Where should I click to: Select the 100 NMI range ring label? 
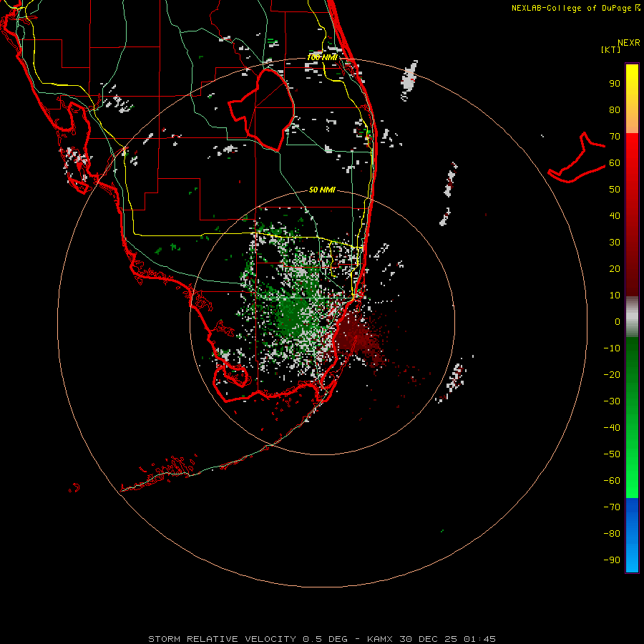tap(322, 57)
